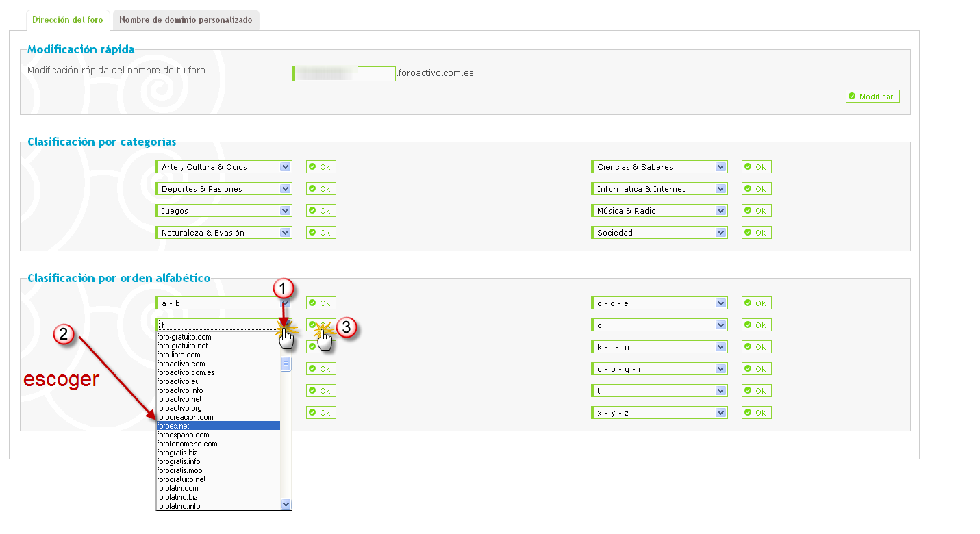Select foroactivo.com.es option
The width and height of the screenshot is (980, 534).
(218, 372)
